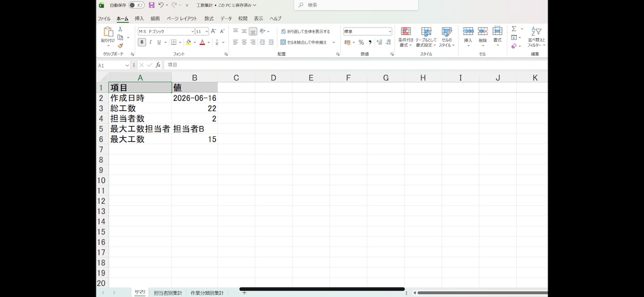Toggle align text right button

(253, 42)
